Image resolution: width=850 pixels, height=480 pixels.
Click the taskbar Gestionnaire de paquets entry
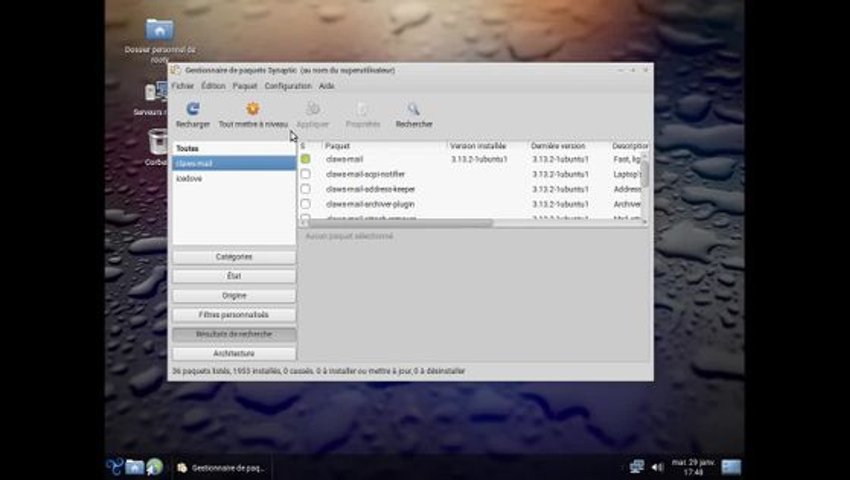pyautogui.click(x=222, y=468)
